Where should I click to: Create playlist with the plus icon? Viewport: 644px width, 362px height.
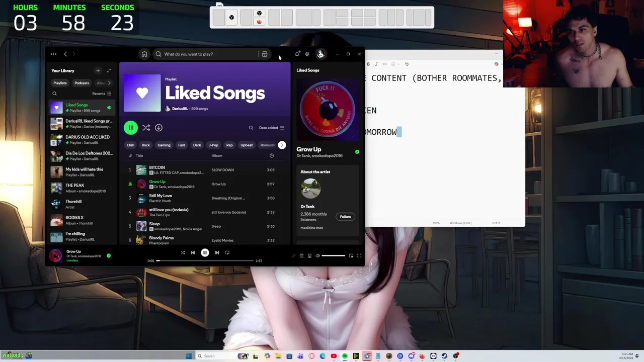point(98,71)
